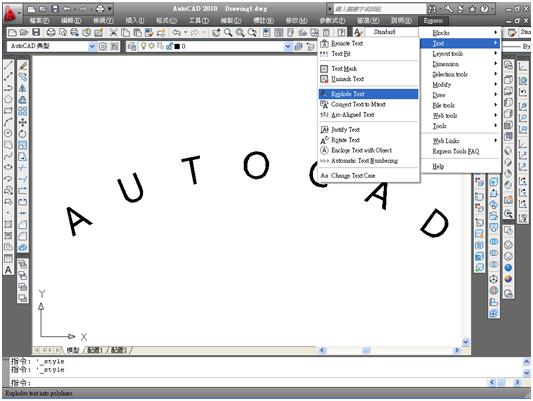Toggle layer 0 freeze sun icon
This screenshot has height=401, width=533.
coord(152,46)
